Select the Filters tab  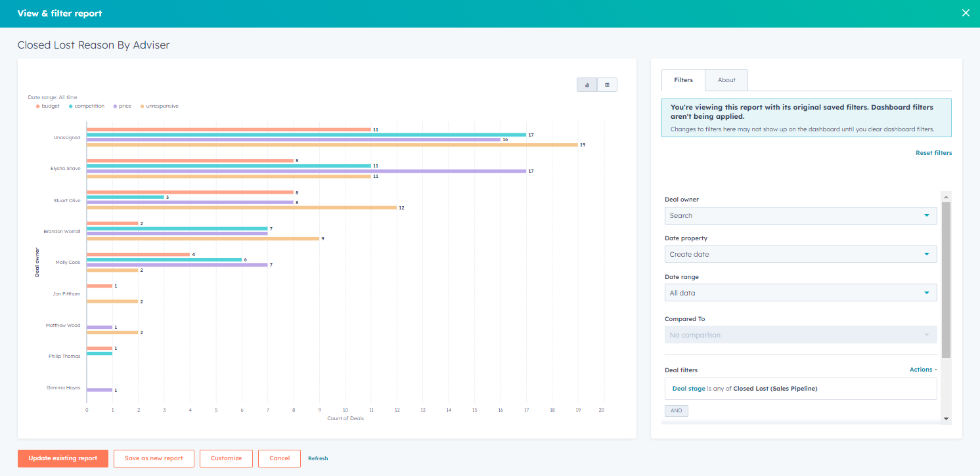[x=683, y=80]
